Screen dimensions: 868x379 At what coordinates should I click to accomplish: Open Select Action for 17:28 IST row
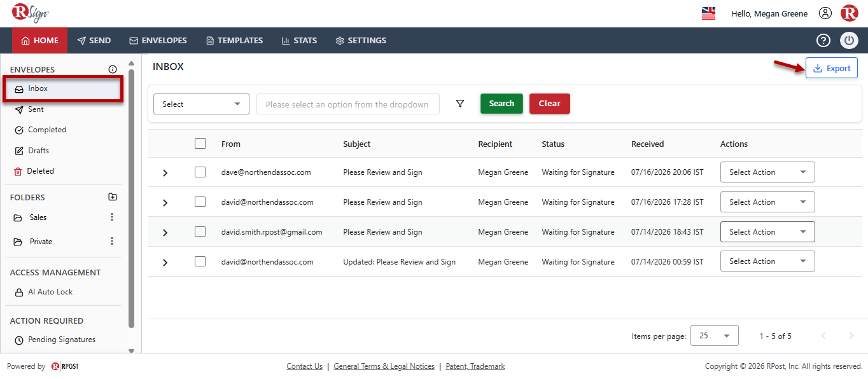(x=767, y=202)
